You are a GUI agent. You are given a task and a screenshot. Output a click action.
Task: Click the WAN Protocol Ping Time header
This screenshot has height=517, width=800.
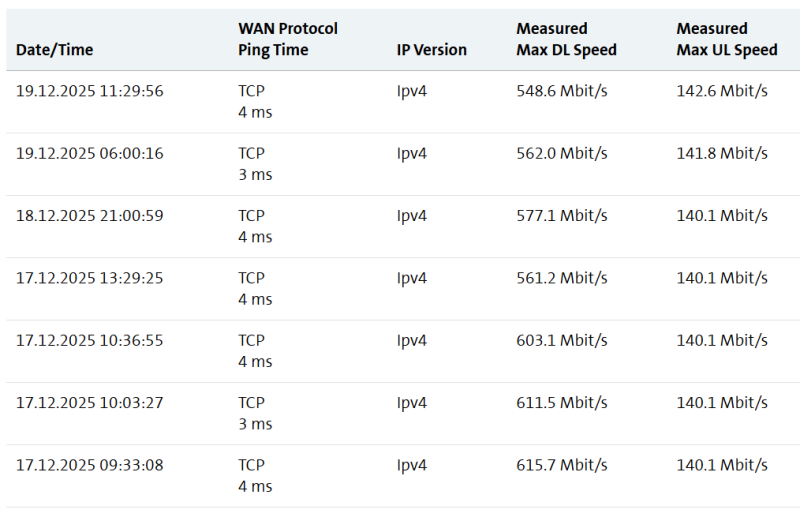(x=288, y=39)
